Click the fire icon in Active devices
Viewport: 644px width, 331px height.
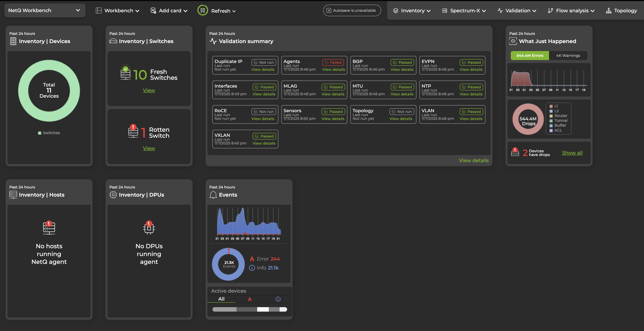[x=250, y=299]
